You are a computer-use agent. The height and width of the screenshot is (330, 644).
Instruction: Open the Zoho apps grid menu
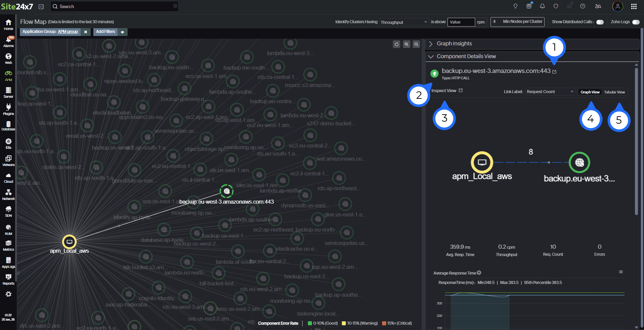(x=633, y=6)
